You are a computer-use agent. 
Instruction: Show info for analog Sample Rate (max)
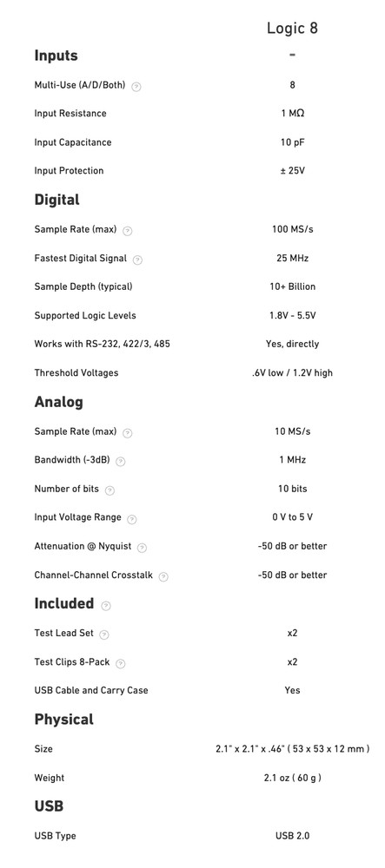click(128, 433)
